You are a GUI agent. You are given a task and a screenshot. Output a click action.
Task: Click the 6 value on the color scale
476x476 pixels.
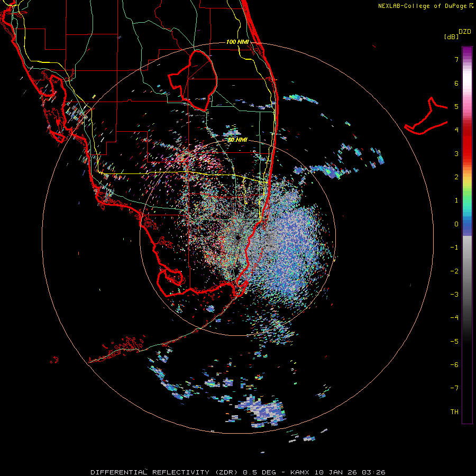[x=456, y=83]
